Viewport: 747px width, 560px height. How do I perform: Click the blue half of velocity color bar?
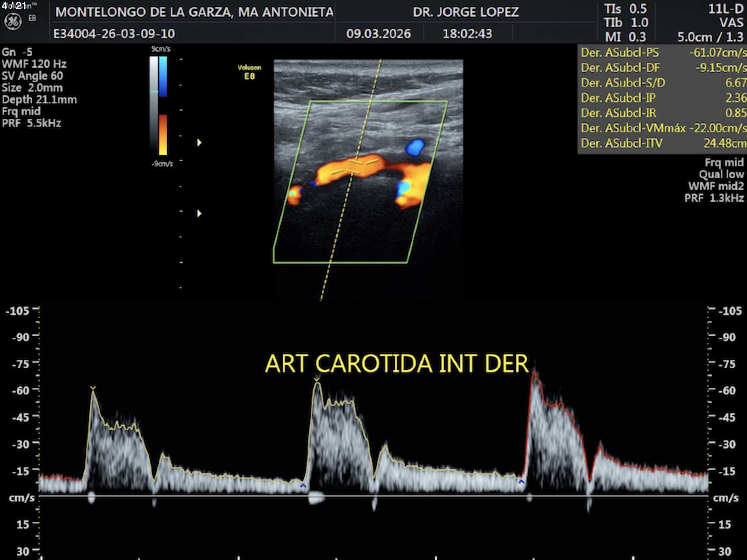pyautogui.click(x=163, y=76)
